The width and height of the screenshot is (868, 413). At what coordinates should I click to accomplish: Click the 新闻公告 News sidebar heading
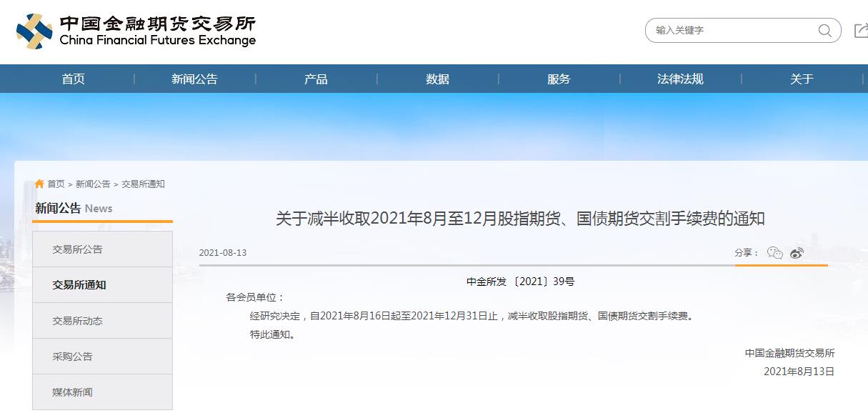tap(74, 209)
